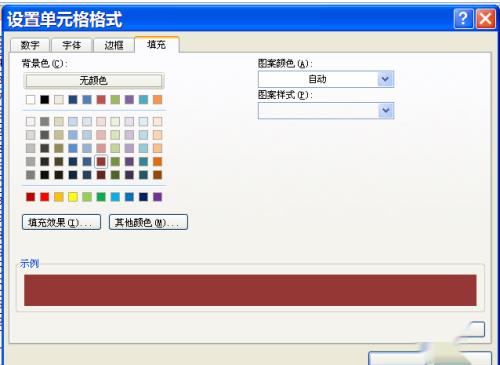This screenshot has height=365, width=500.
Task: Click the 图案样式(P): label
Action: (x=285, y=95)
